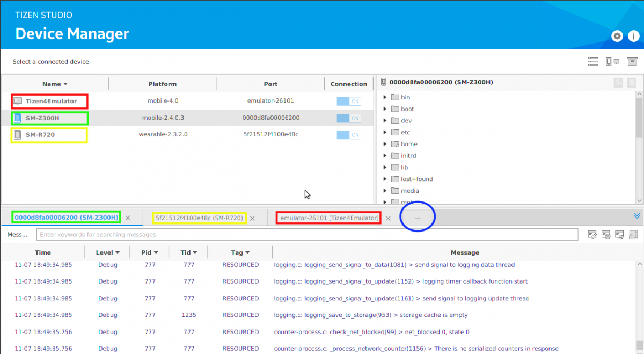
Task: Add a new log tab
Action: point(418,218)
